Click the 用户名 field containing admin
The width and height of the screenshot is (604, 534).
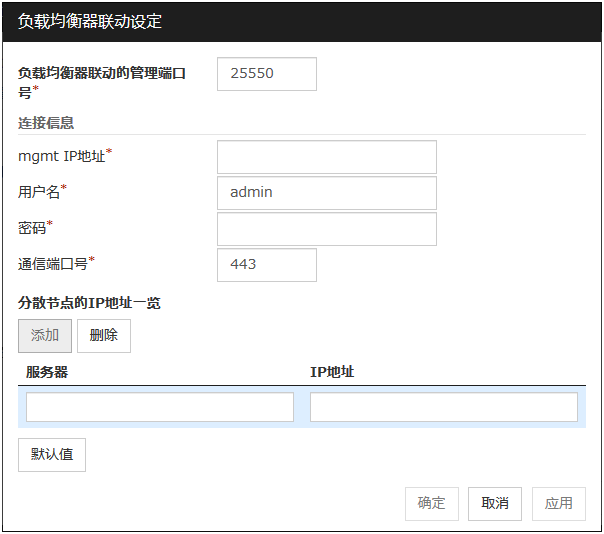[326, 193]
